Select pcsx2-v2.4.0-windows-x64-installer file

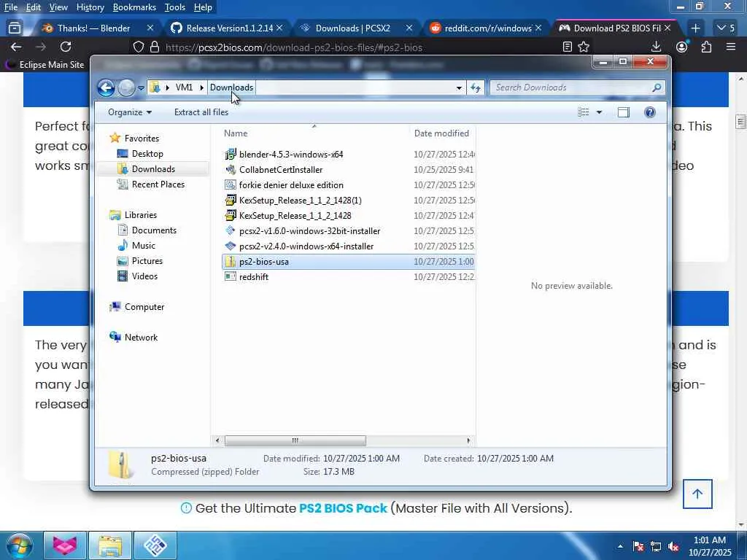[306, 246]
